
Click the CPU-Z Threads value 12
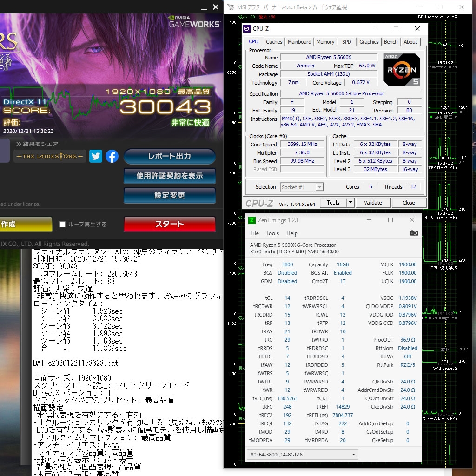coord(413,187)
